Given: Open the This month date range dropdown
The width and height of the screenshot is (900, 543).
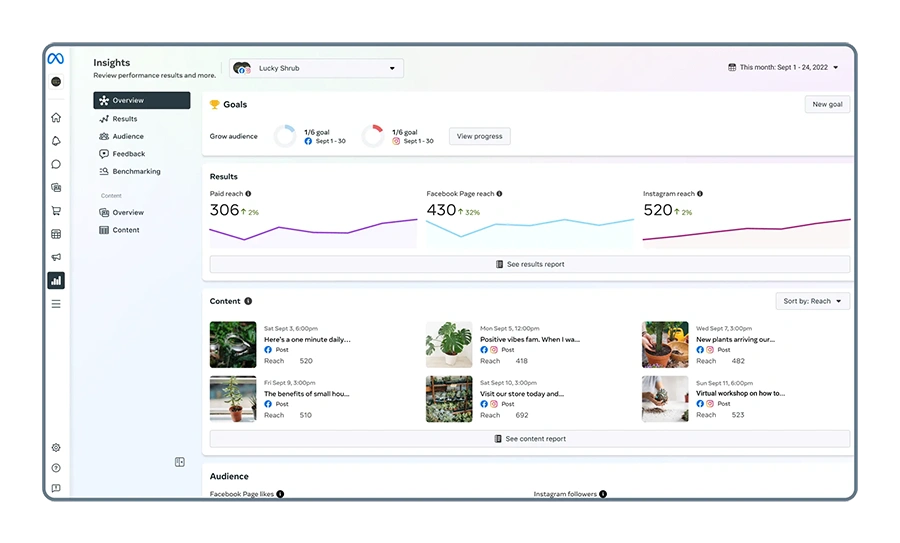Looking at the screenshot, I should [783, 68].
